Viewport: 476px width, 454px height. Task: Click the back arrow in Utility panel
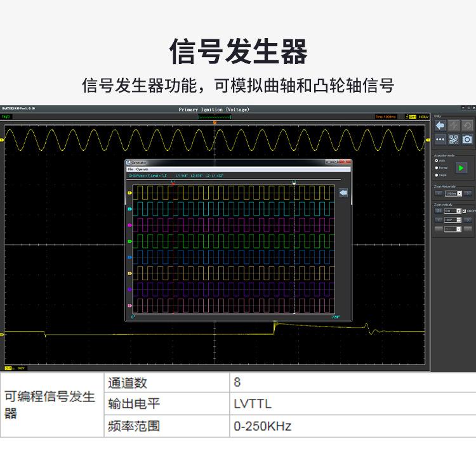tap(440, 126)
